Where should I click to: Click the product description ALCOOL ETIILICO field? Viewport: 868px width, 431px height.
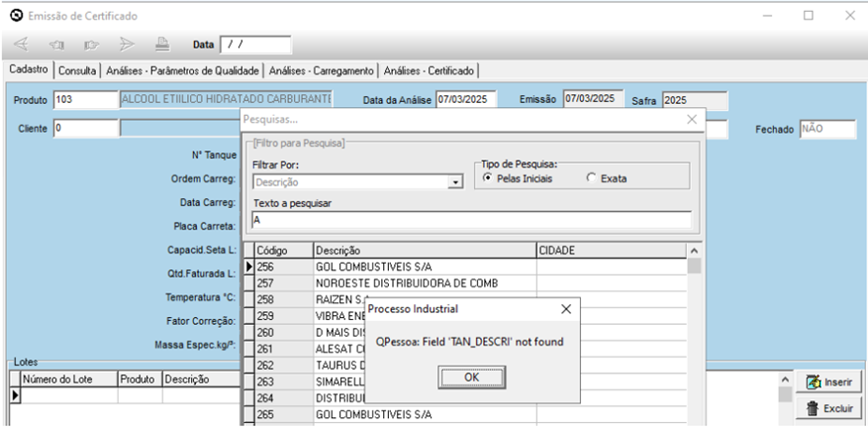[x=226, y=99]
